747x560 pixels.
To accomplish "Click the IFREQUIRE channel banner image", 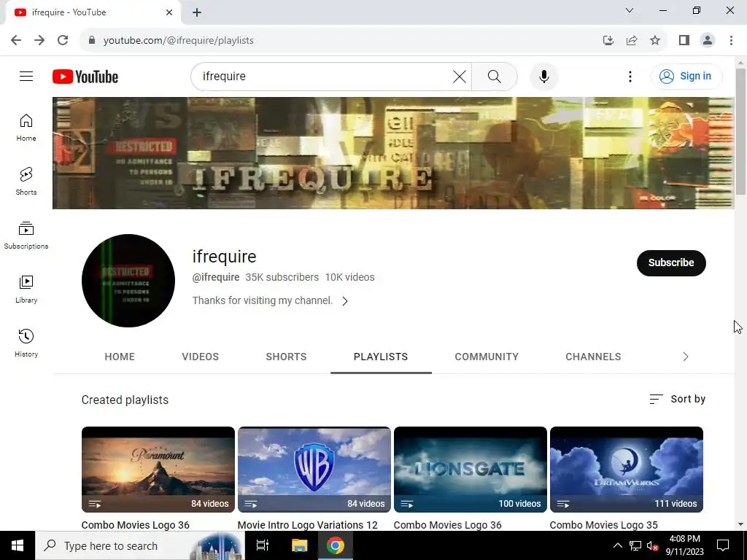I will [x=393, y=153].
